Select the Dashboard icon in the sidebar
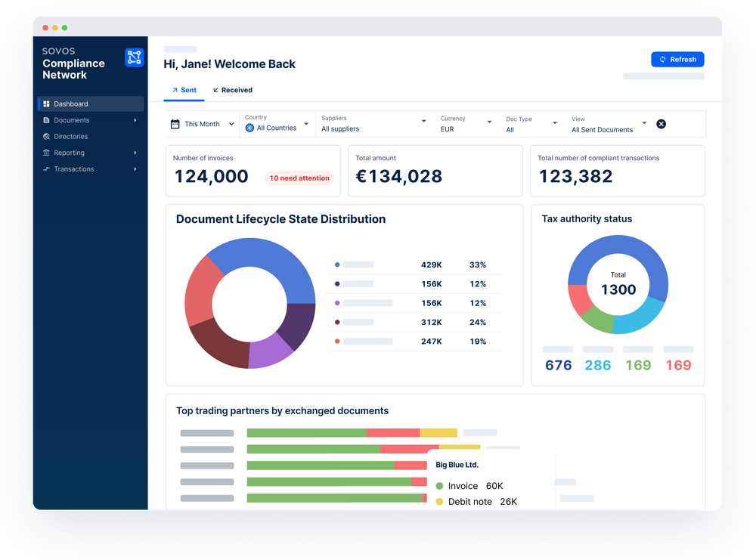The image size is (756, 560). pyautogui.click(x=48, y=104)
